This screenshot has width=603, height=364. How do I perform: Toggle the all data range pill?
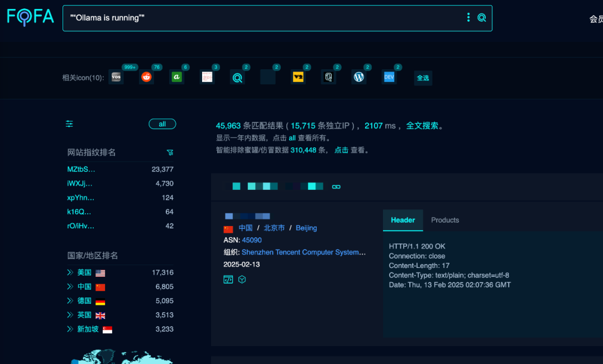(x=162, y=123)
